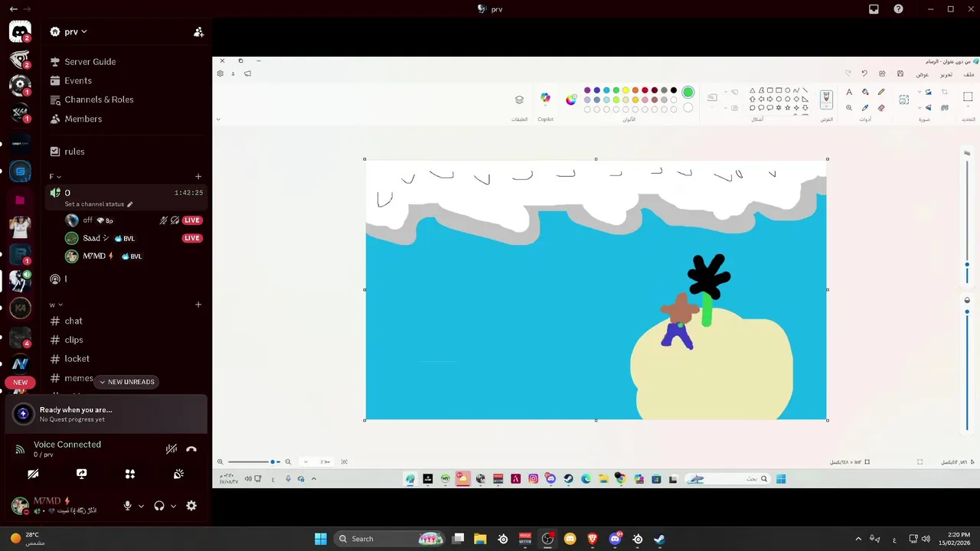Click Share Your Screen icon in Discord
The image size is (980, 551).
[82, 474]
